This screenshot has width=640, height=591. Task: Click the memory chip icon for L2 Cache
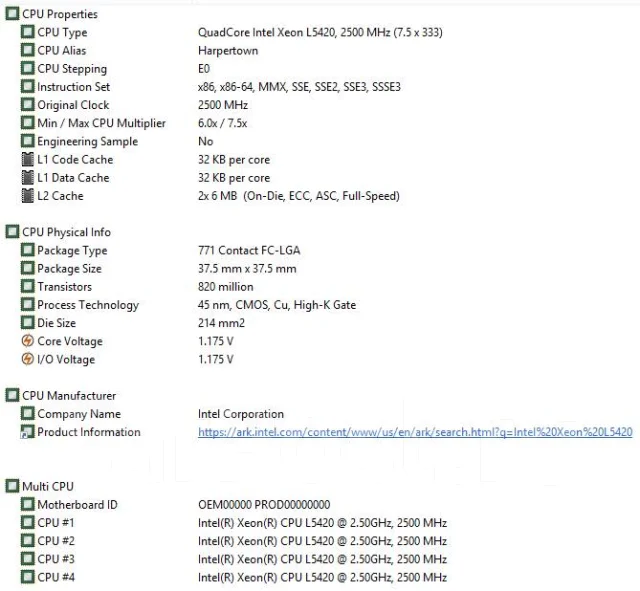pyautogui.click(x=27, y=195)
